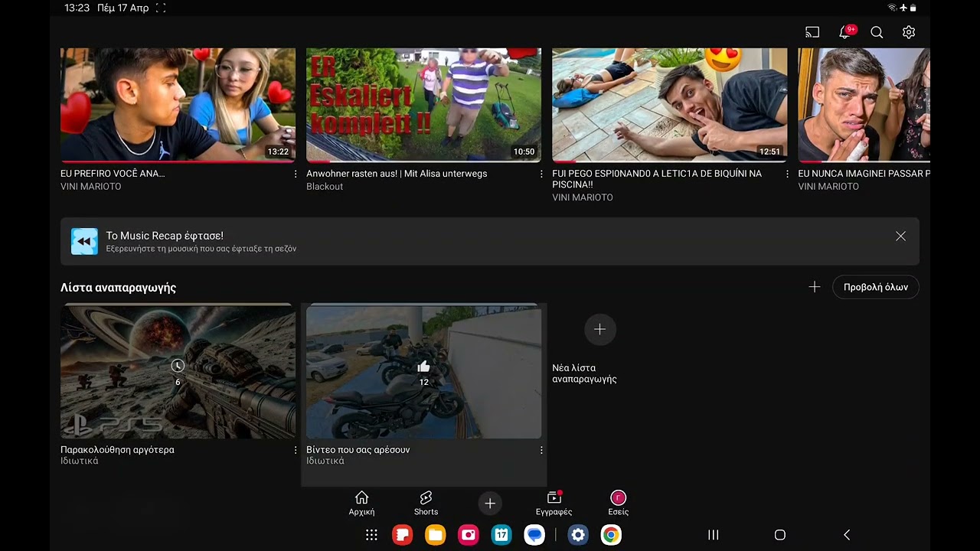Tap the back navigation arrow
This screenshot has width=980, height=551.
pos(846,535)
